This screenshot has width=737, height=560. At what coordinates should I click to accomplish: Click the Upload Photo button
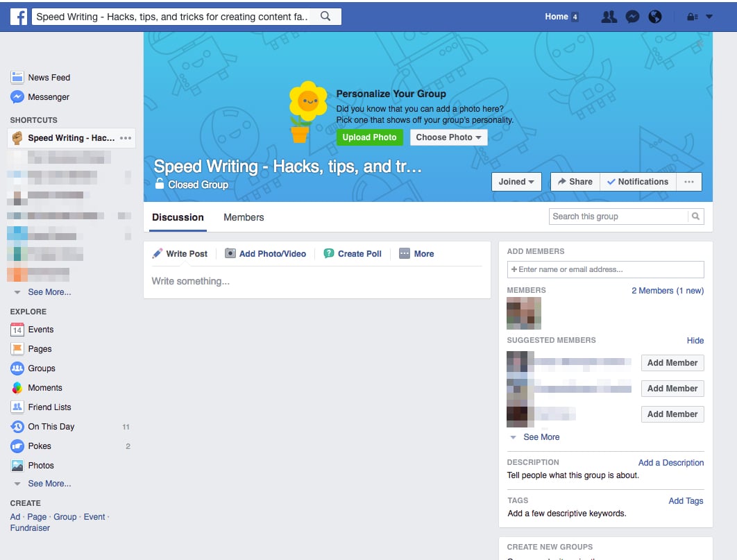[369, 137]
